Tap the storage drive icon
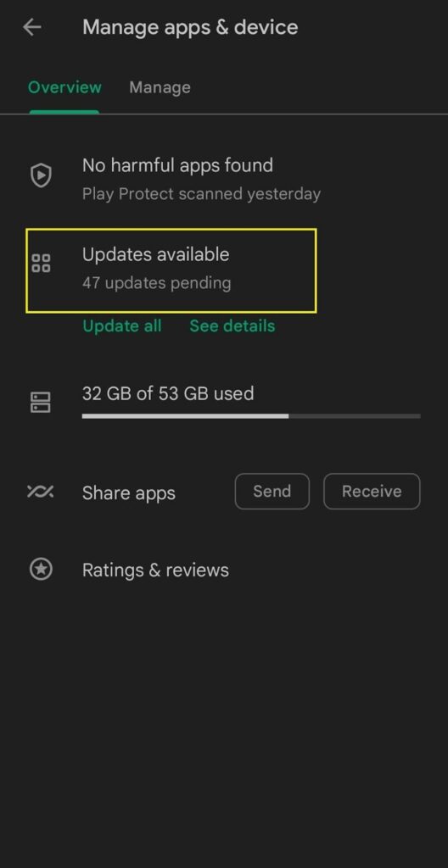This screenshot has height=868, width=448. pos(41,403)
